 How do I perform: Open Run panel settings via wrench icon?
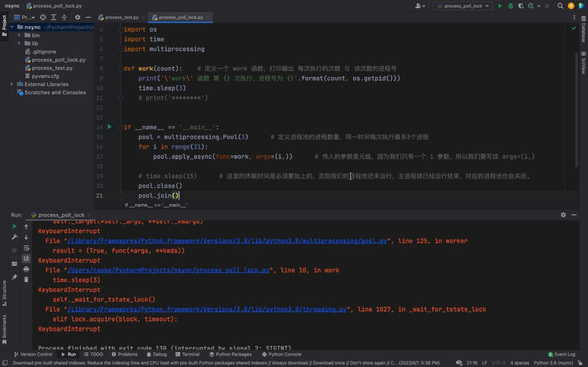[x=14, y=237]
